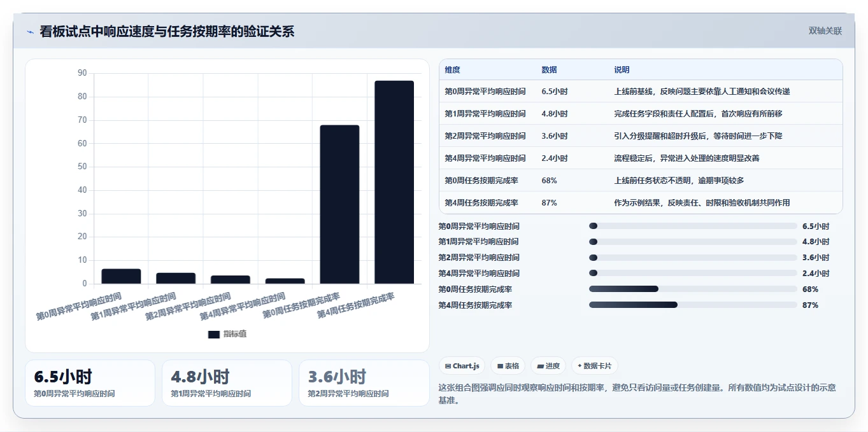Click the description 完成任务字段和责任人配置后，首次响应有所前移
Viewport: 868px width, 432px height.
pos(698,114)
